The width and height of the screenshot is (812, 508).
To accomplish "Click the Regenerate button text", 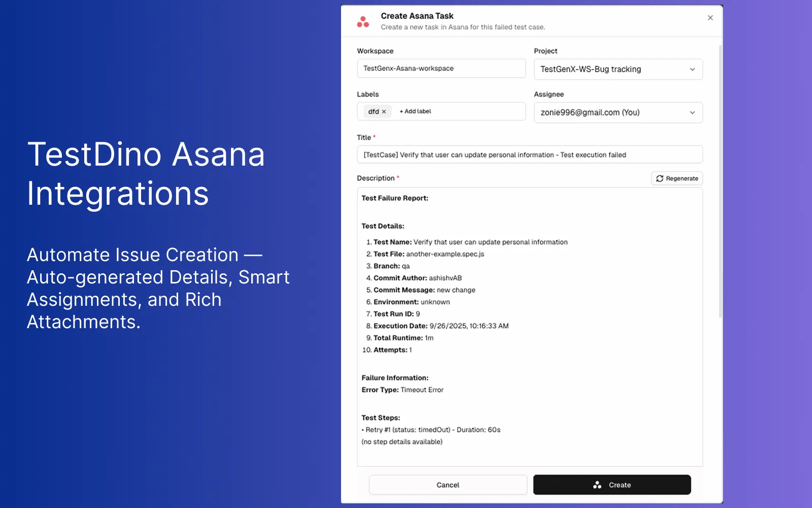I will pos(682,178).
